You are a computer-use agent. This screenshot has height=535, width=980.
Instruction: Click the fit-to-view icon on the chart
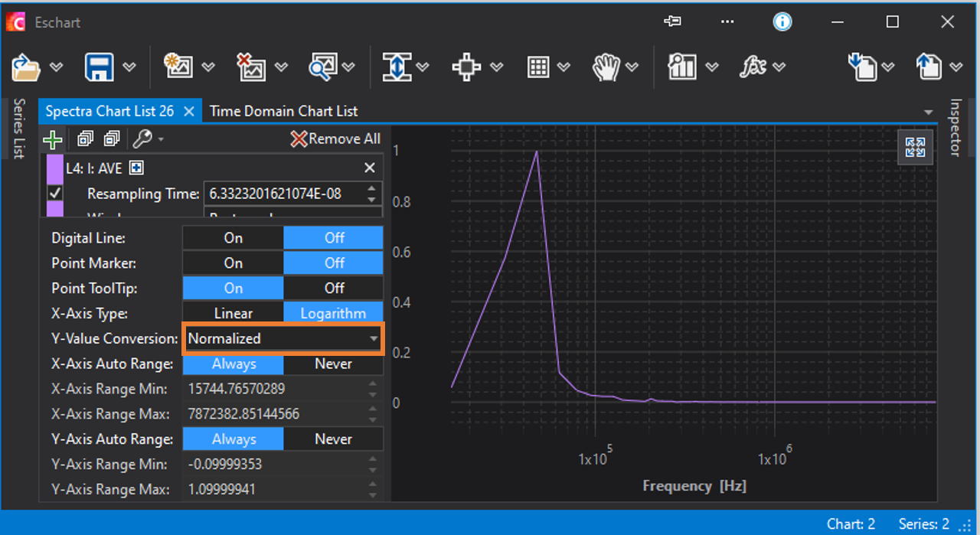click(915, 147)
